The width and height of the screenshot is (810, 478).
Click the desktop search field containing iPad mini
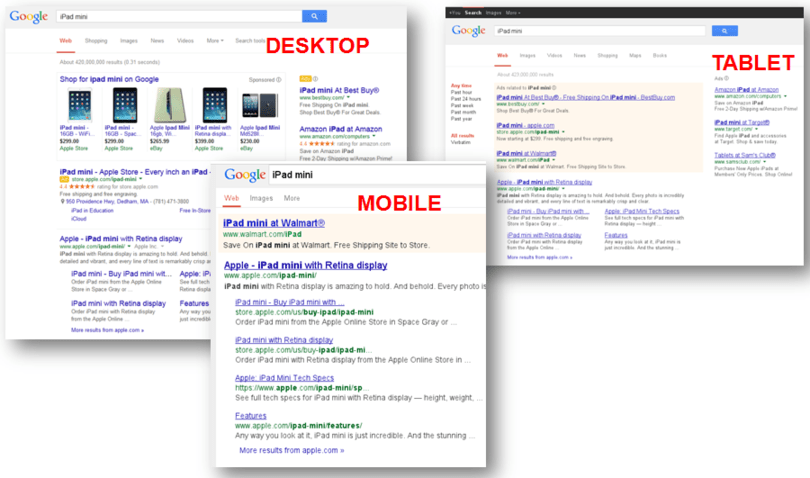(x=179, y=17)
